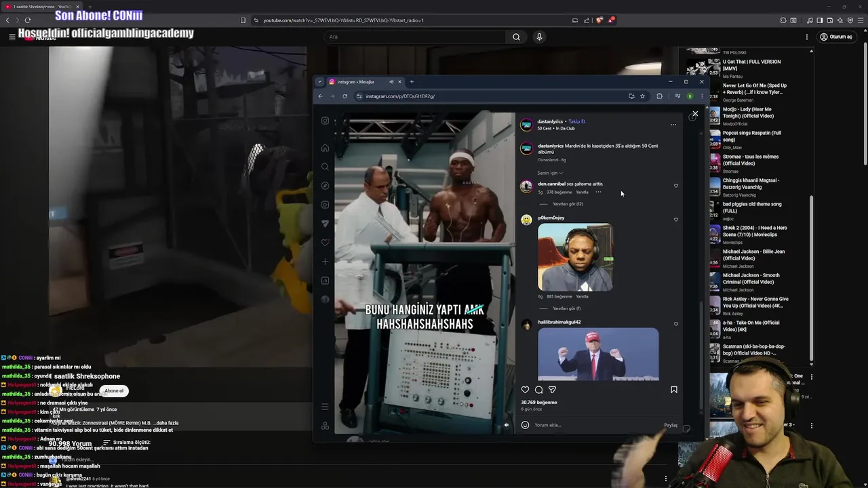Like the post with the heart icon
The image size is (868, 488).
(x=525, y=390)
